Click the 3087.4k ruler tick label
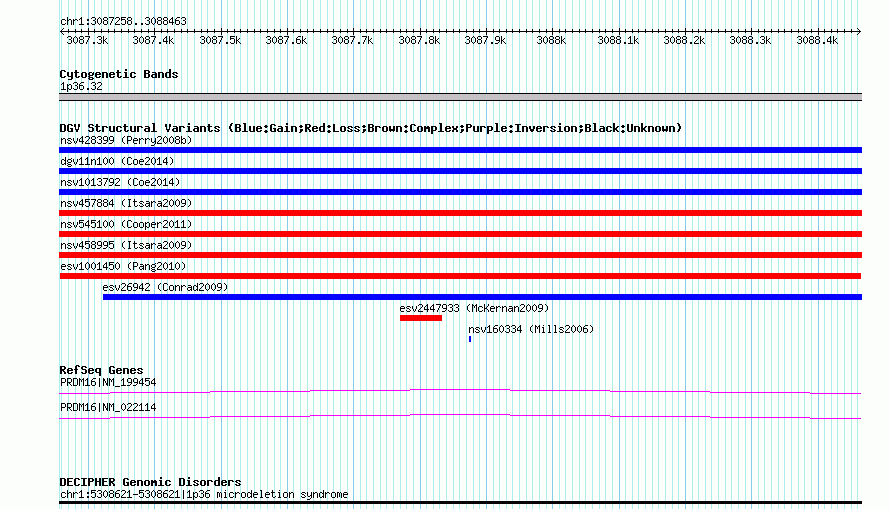890x509 pixels. (x=153, y=40)
